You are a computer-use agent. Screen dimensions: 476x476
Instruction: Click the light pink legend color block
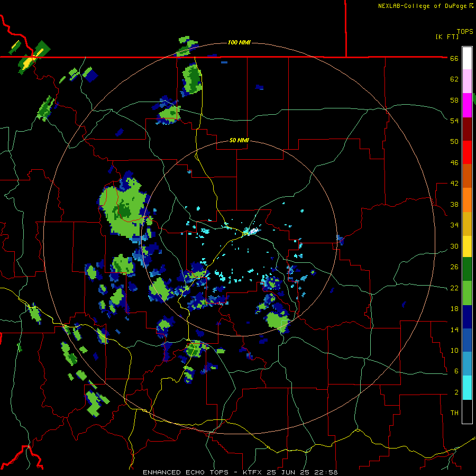(467, 81)
